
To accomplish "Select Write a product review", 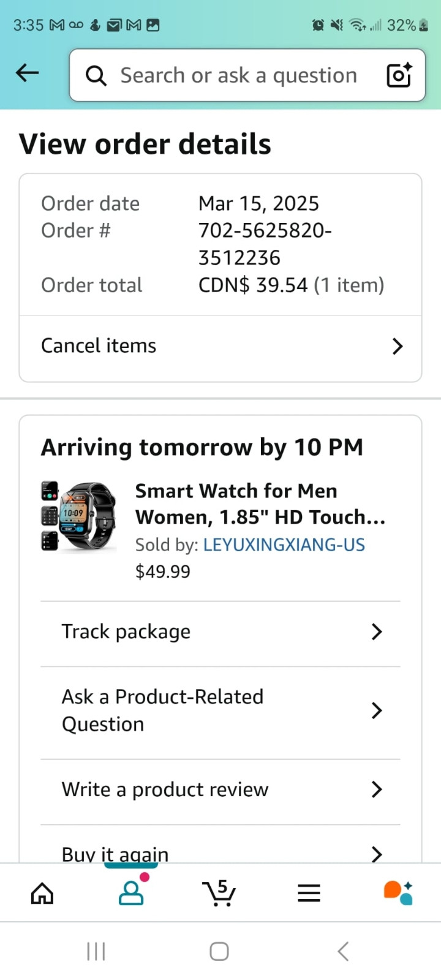I will tap(165, 790).
